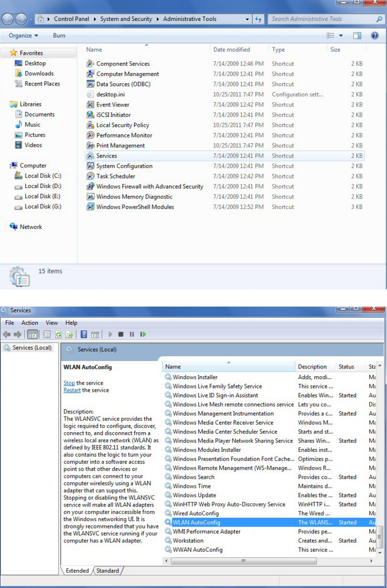Open File menu in Services window

10,323
